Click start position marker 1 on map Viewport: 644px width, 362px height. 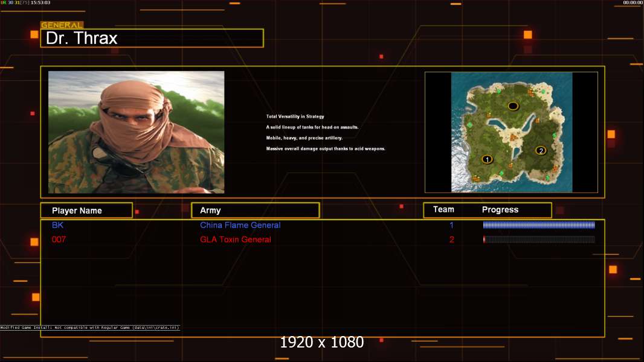(x=487, y=159)
